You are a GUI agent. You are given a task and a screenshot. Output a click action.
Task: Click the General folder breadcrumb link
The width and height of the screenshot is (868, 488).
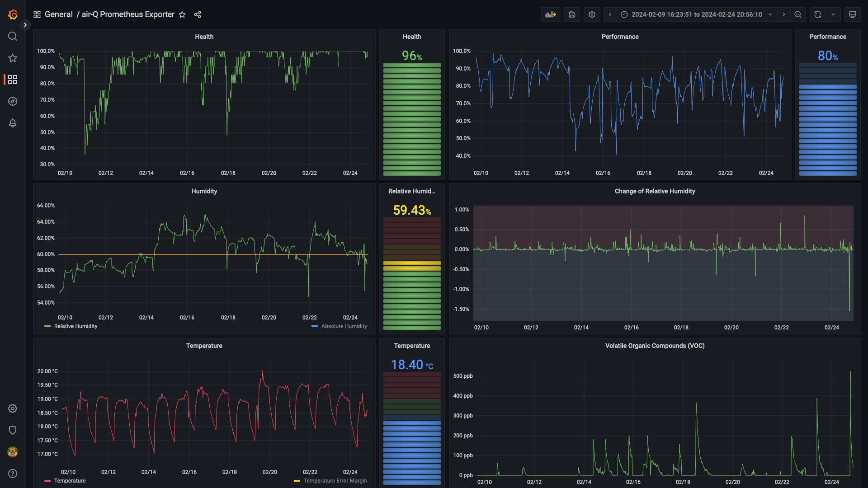coord(58,14)
